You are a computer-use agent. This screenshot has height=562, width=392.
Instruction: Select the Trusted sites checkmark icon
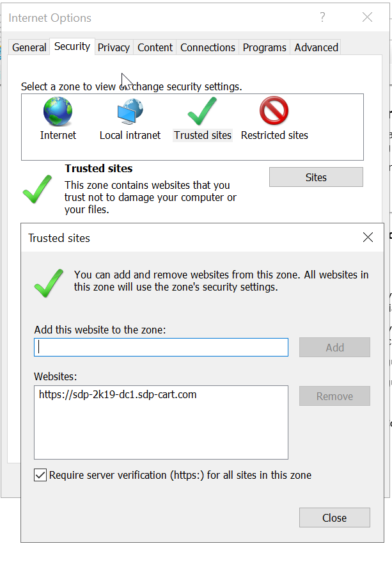(x=202, y=112)
